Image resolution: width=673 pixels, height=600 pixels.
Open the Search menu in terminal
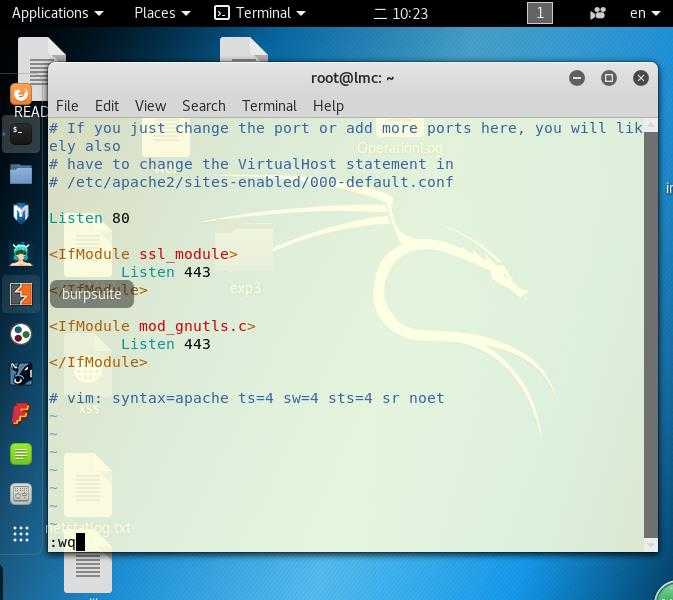(x=204, y=106)
